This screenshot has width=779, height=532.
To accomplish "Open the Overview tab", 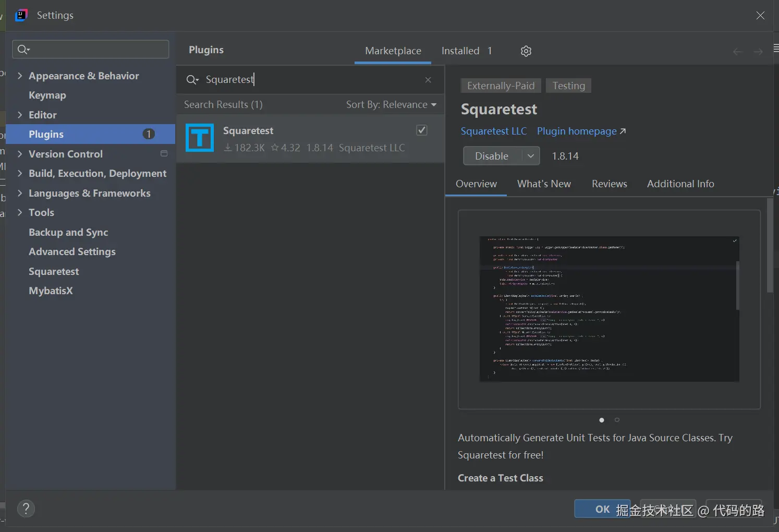I will click(x=476, y=184).
